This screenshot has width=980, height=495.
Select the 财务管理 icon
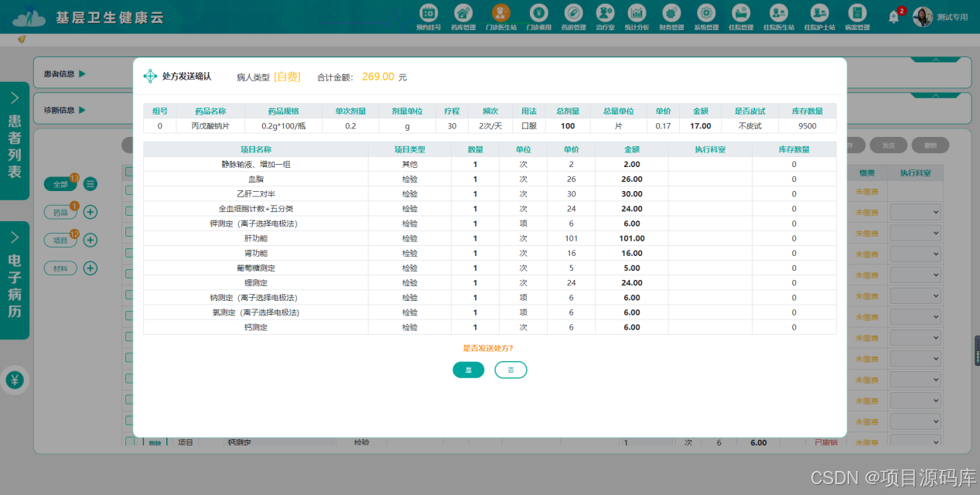click(671, 14)
